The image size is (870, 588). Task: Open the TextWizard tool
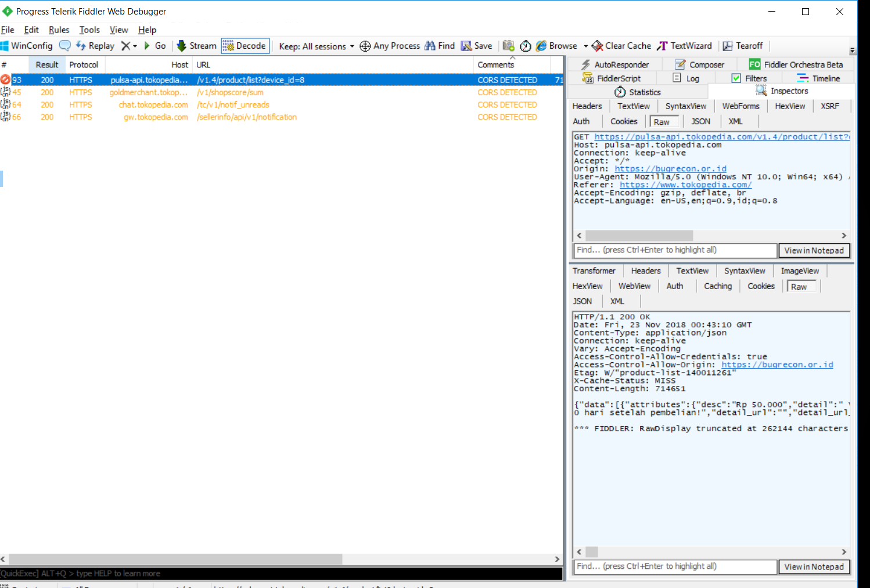coord(684,46)
